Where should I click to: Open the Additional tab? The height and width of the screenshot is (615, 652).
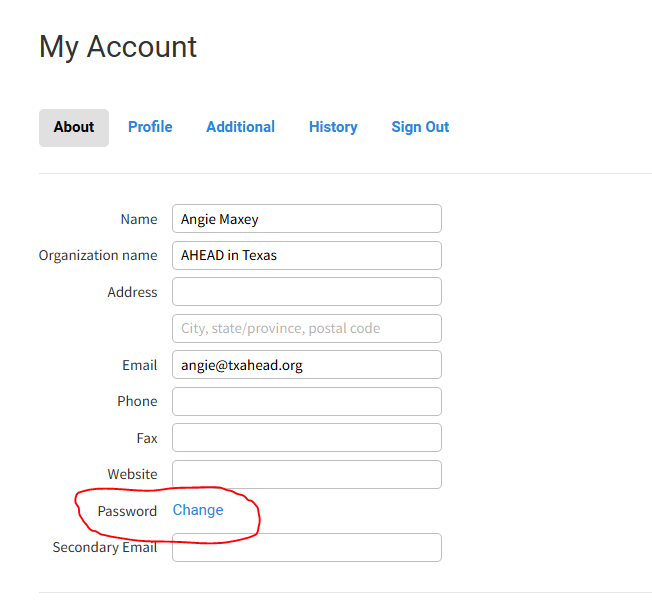(241, 127)
